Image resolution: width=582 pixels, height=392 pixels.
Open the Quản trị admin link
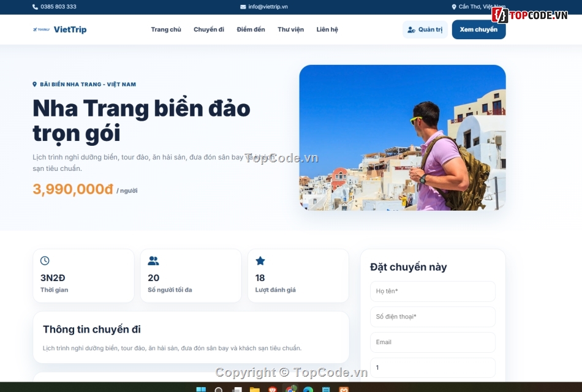point(425,29)
